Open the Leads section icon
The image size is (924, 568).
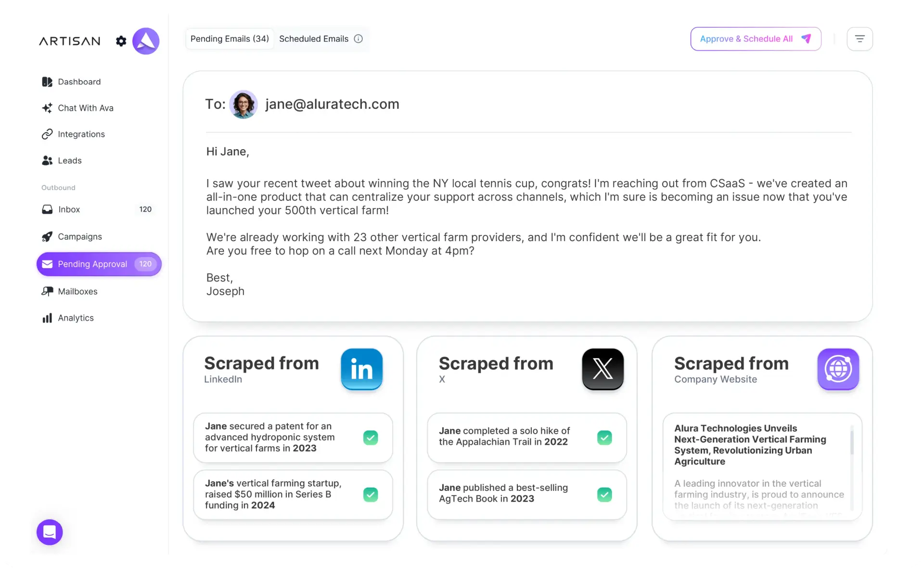click(46, 160)
